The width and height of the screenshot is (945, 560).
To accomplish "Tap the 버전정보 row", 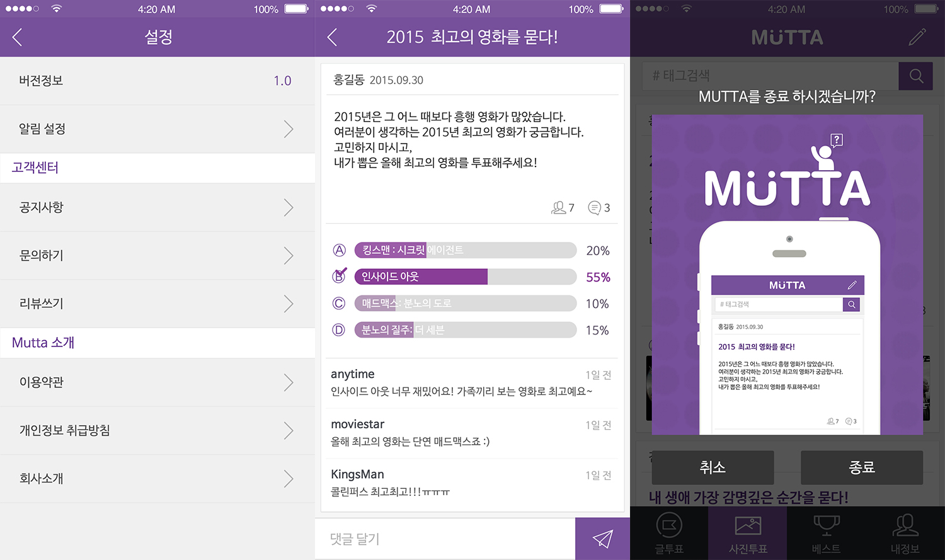I will [157, 81].
